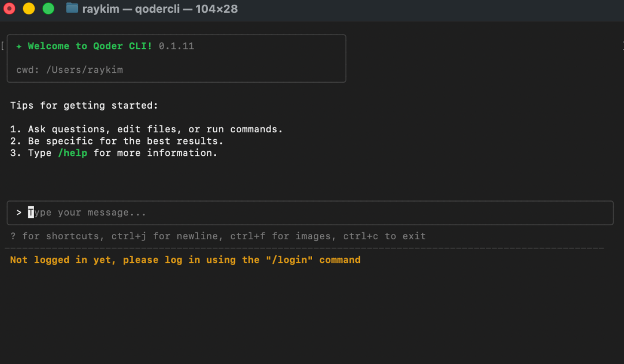Click the ">" prompt symbol
This screenshot has height=364, width=624.
point(19,213)
